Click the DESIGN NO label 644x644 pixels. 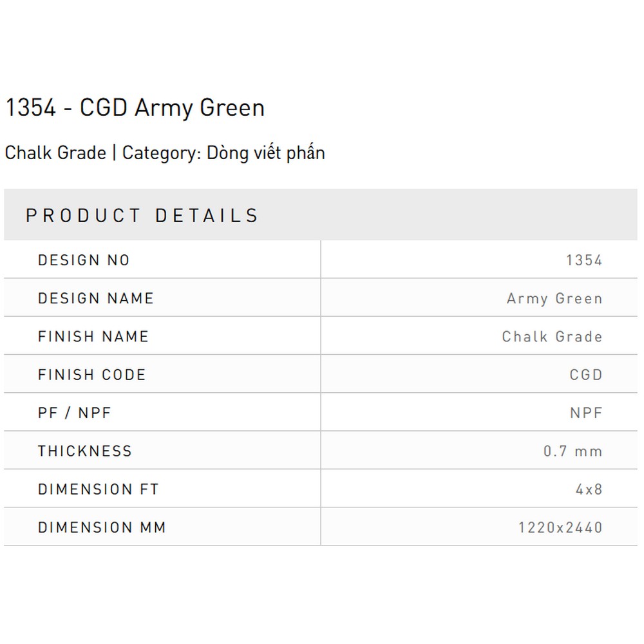[84, 260]
